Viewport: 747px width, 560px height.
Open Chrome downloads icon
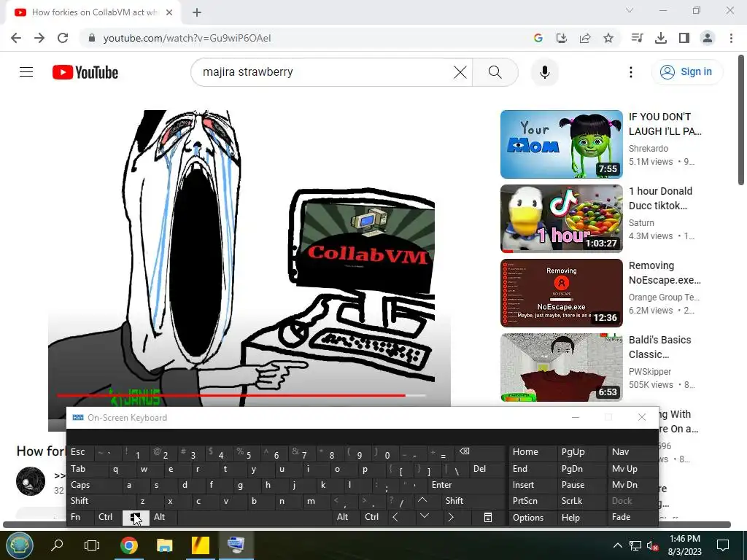(x=661, y=38)
